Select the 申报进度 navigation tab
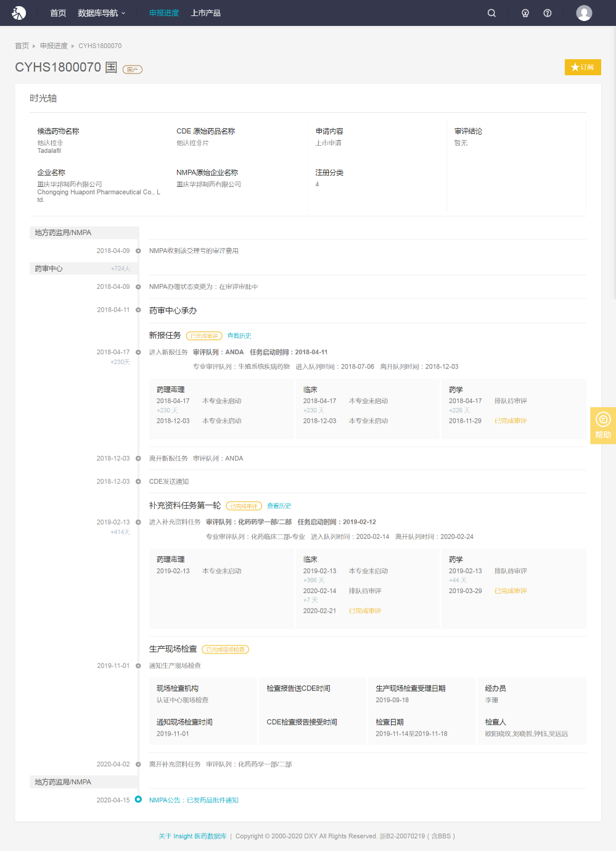The image size is (616, 851). [164, 13]
